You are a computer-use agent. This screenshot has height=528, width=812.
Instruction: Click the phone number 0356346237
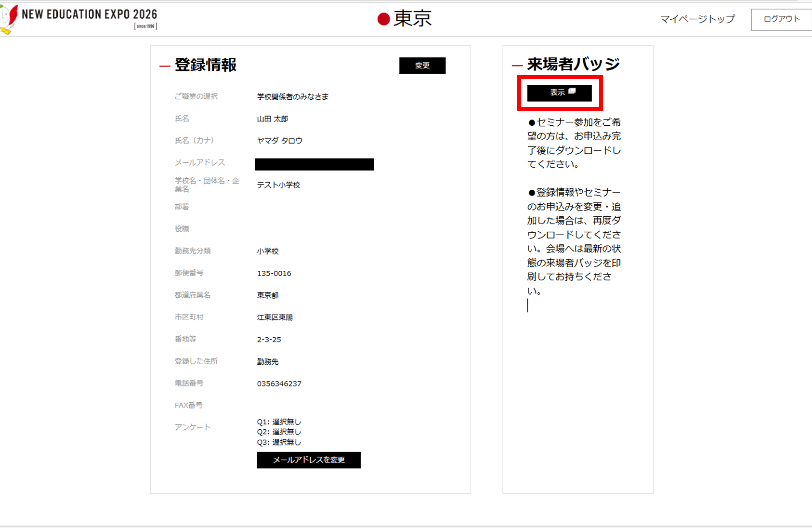tap(279, 383)
